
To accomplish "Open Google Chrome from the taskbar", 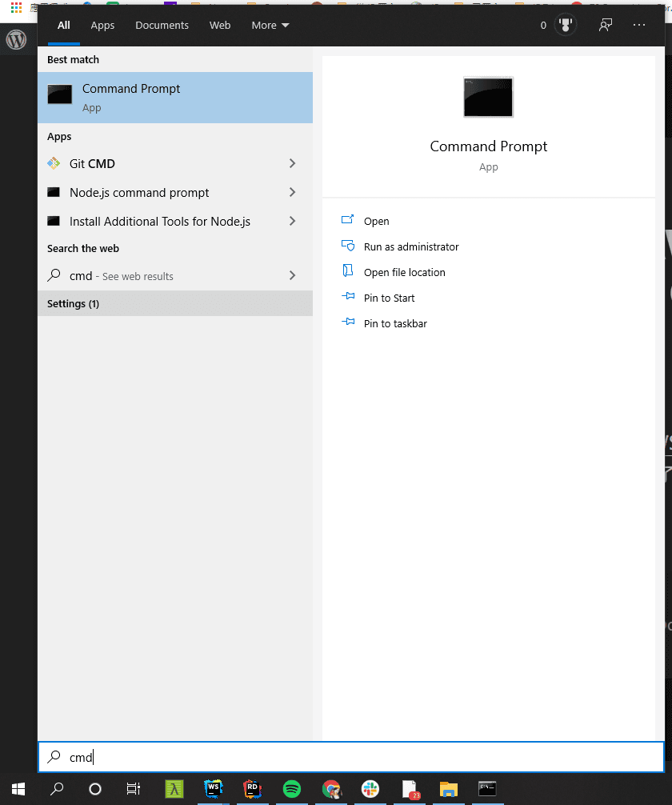I will click(x=331, y=789).
